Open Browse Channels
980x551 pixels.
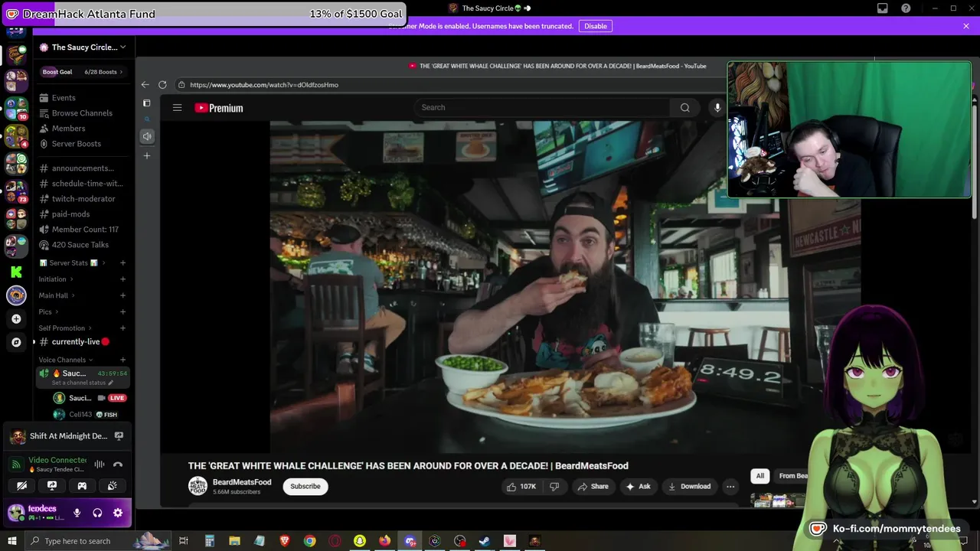pyautogui.click(x=82, y=113)
